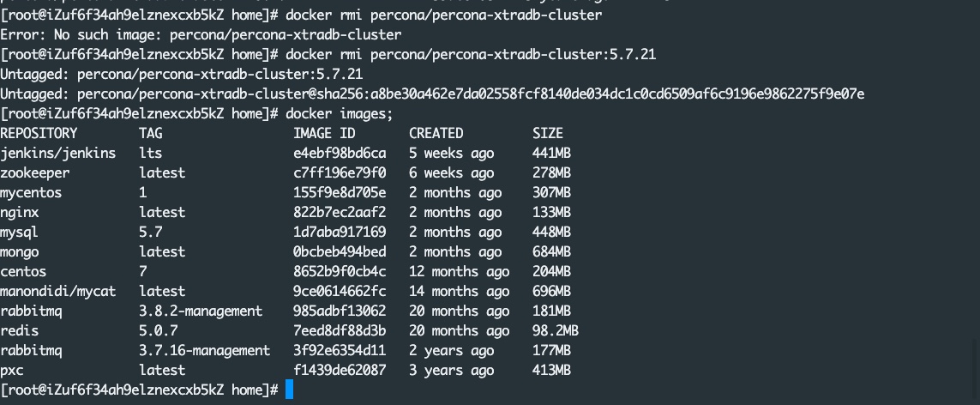
Task: Click the nginx repository name
Action: pos(20,212)
